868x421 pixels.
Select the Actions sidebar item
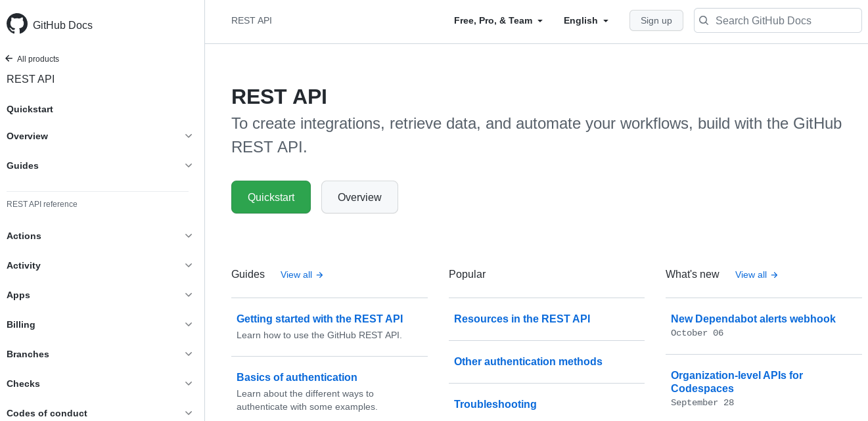point(24,236)
